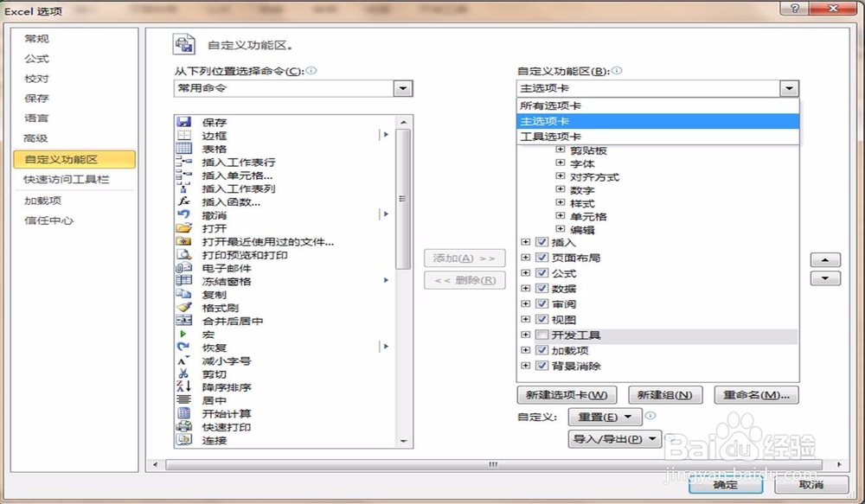Click the horizontal scrollbar right arrow
Image resolution: width=865 pixels, height=504 pixels.
pos(840,465)
